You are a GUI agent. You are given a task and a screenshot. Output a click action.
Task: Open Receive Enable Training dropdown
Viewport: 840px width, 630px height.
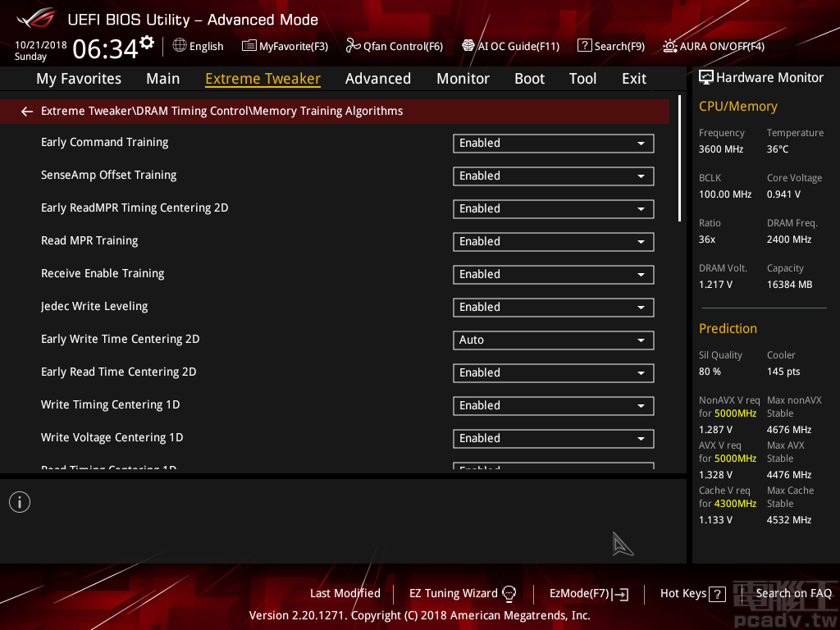click(x=554, y=275)
